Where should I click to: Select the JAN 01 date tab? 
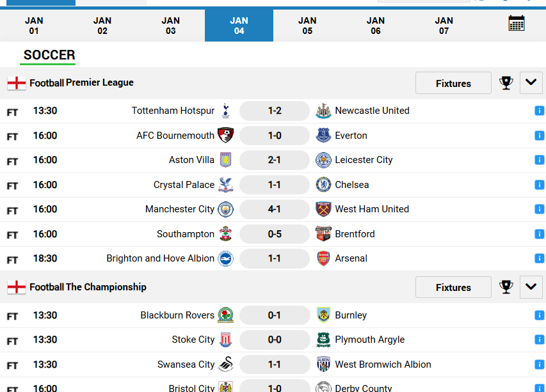tap(34, 26)
